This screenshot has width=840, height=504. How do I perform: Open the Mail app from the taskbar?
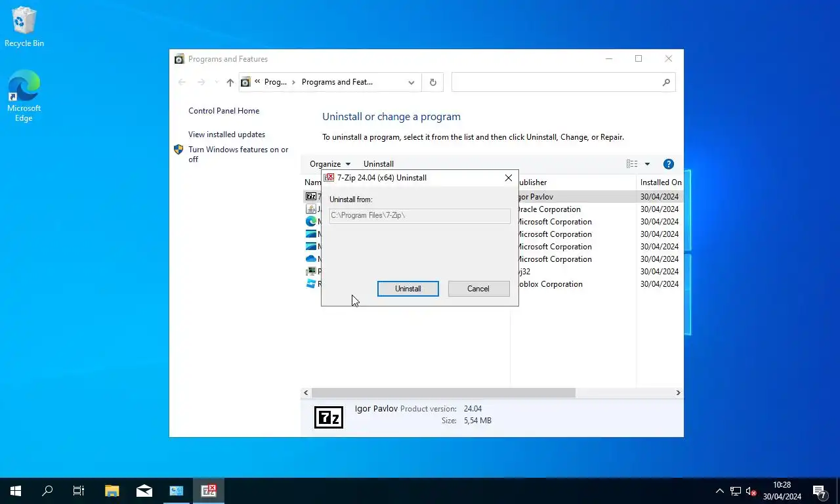144,491
